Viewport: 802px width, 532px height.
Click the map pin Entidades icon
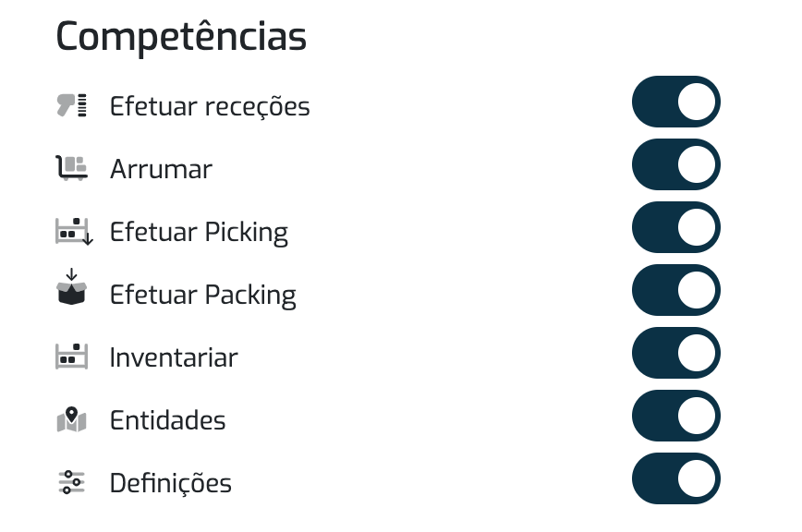click(x=72, y=419)
